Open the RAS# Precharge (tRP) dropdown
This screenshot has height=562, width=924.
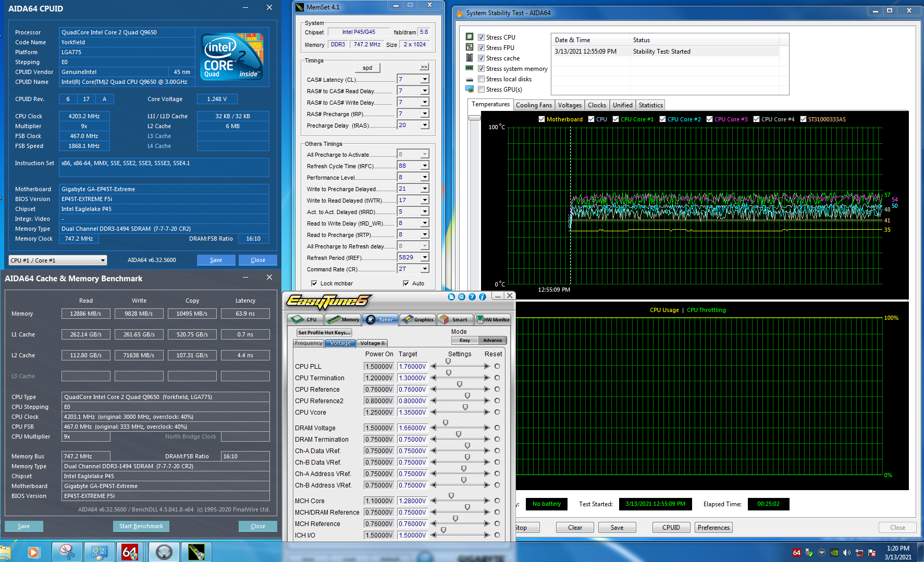click(425, 114)
